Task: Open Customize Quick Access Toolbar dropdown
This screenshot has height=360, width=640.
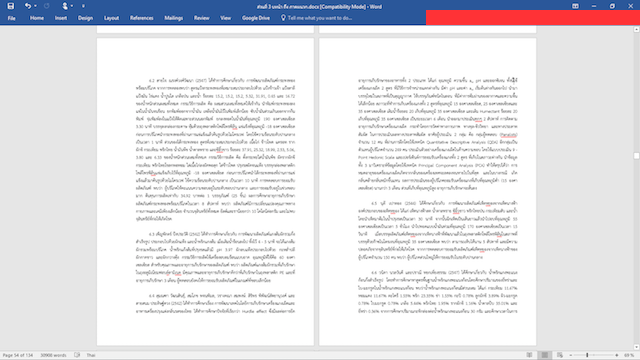Action: pos(83,6)
